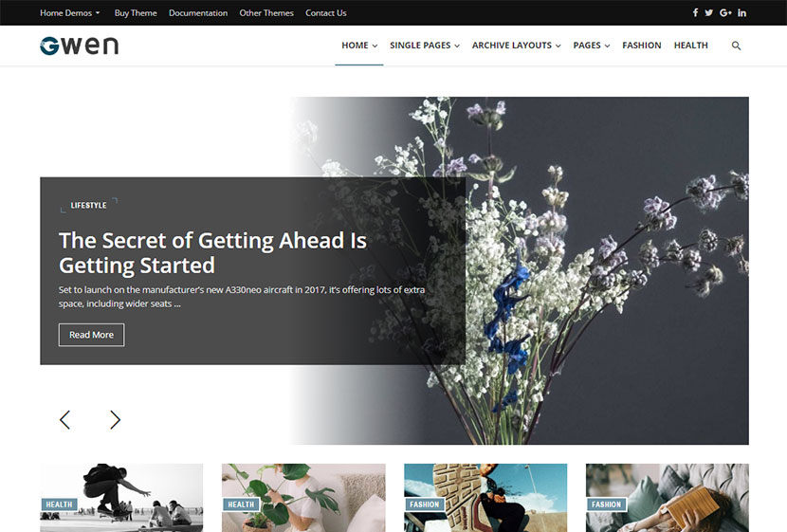Click the Gwen site logo
787x532 pixels.
(80, 46)
